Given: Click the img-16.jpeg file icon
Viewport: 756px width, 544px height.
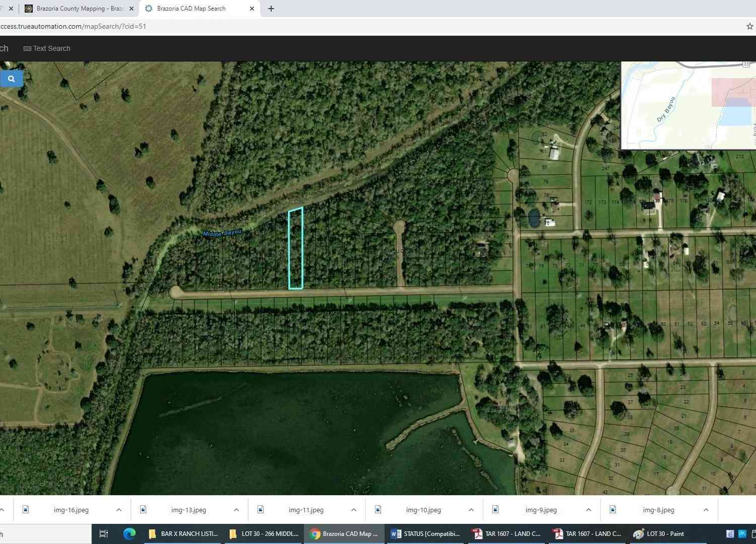Looking at the screenshot, I should click(26, 509).
